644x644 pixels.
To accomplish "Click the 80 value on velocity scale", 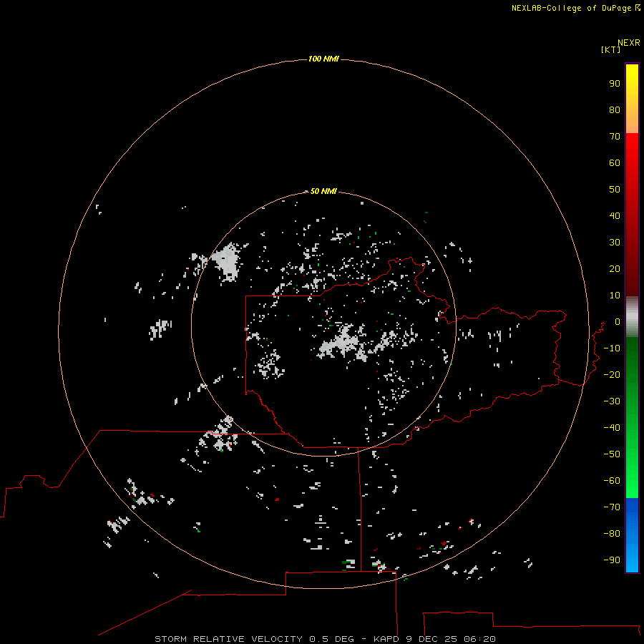I will tap(615, 109).
